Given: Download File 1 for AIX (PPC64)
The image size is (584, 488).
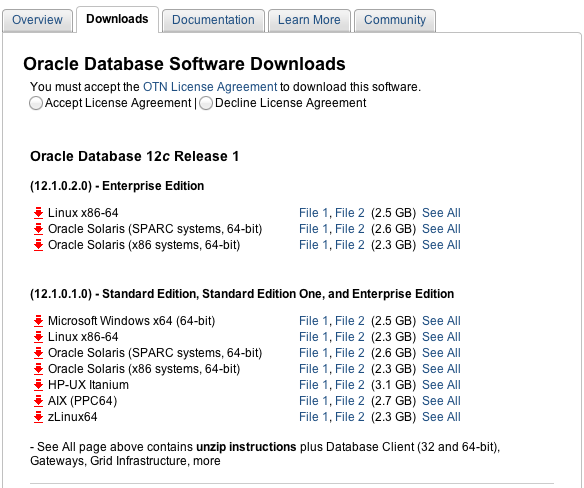Looking at the screenshot, I should coord(314,401).
